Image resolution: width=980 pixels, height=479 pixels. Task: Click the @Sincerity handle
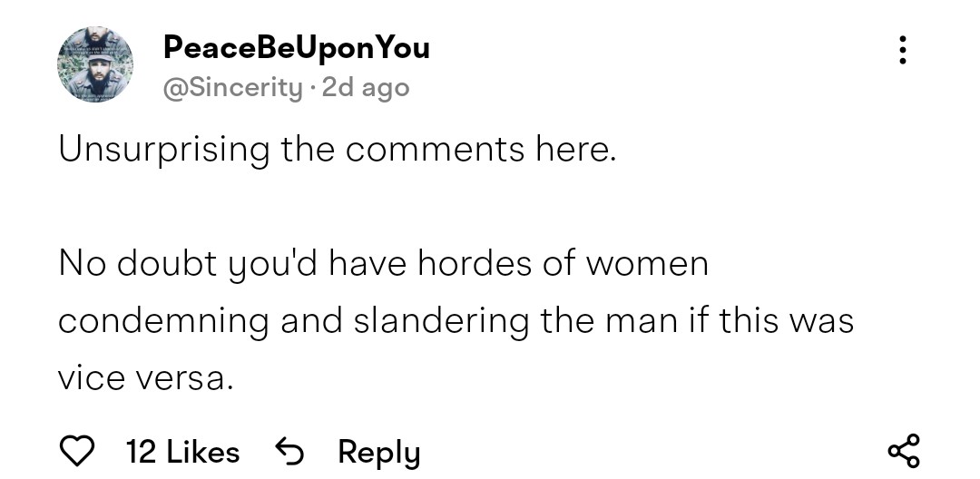coord(233,88)
